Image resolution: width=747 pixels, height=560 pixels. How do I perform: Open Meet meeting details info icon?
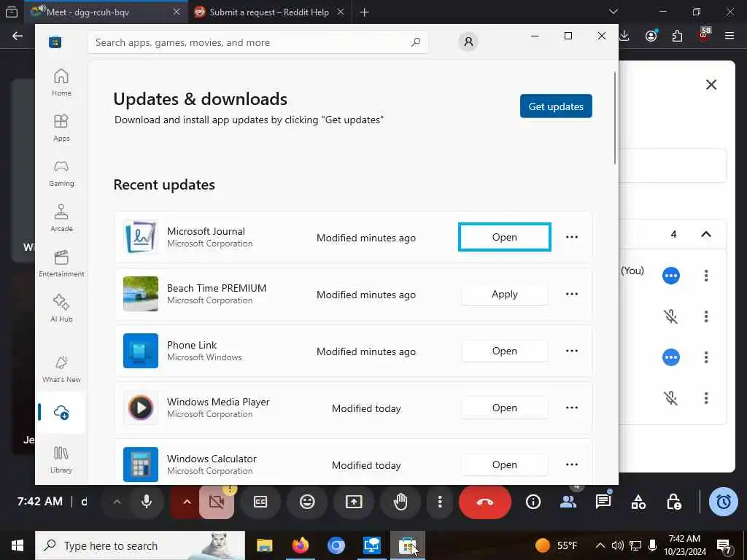pos(533,502)
